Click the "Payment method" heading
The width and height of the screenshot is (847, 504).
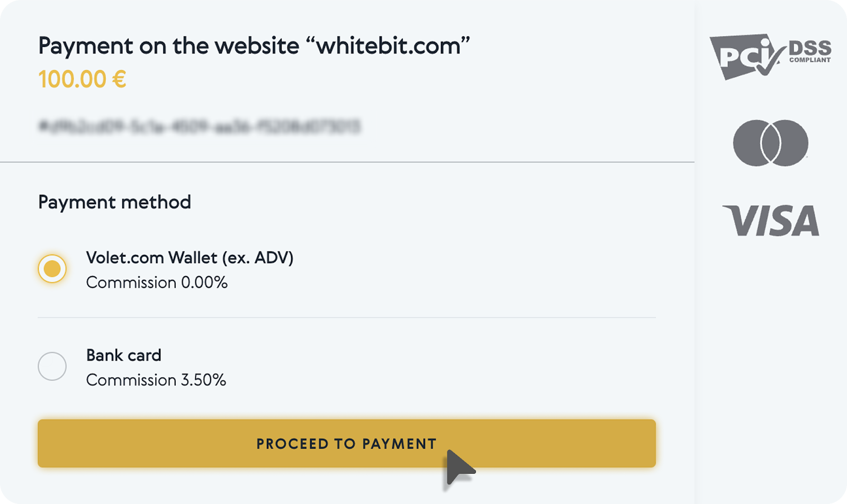point(114,202)
